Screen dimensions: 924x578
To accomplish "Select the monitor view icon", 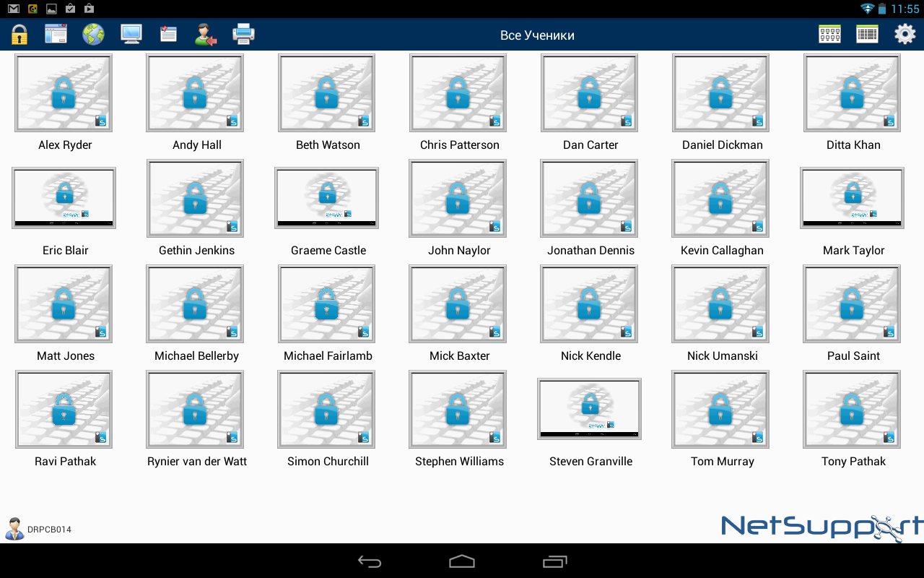I will pyautogui.click(x=131, y=34).
